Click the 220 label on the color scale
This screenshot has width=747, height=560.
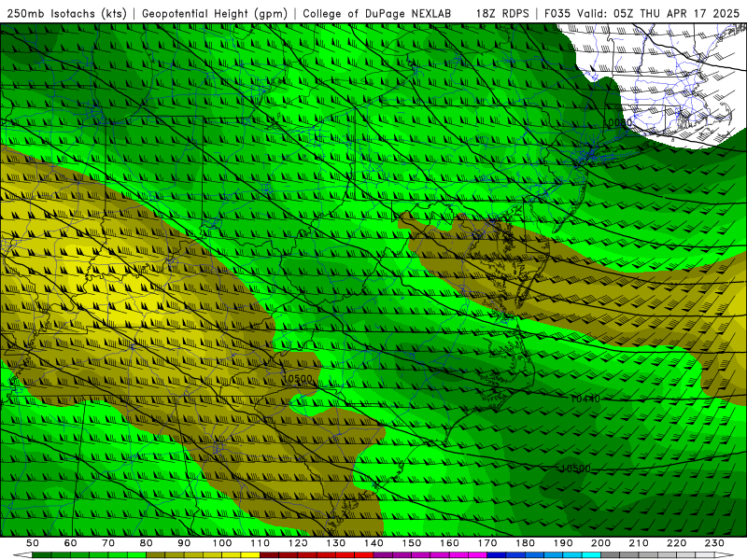(676, 543)
